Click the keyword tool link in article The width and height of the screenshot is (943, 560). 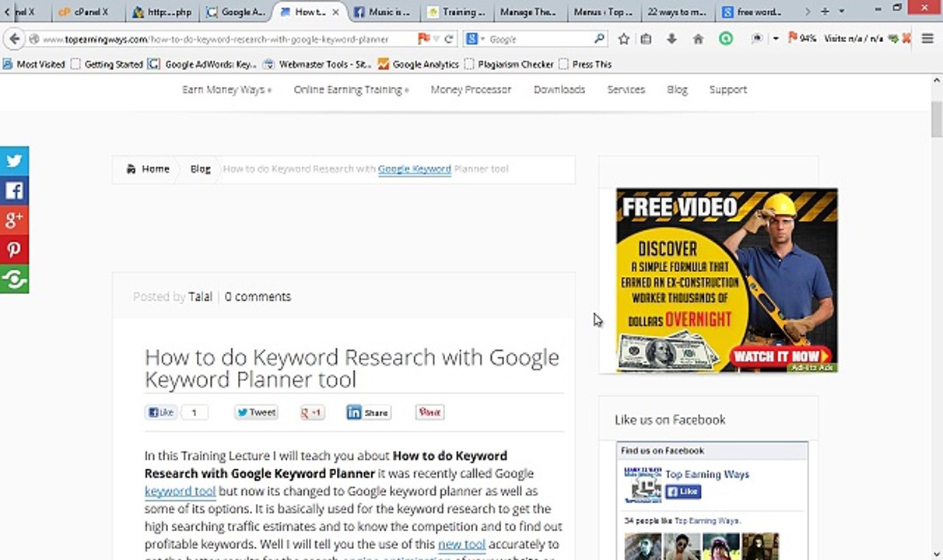coord(180,491)
